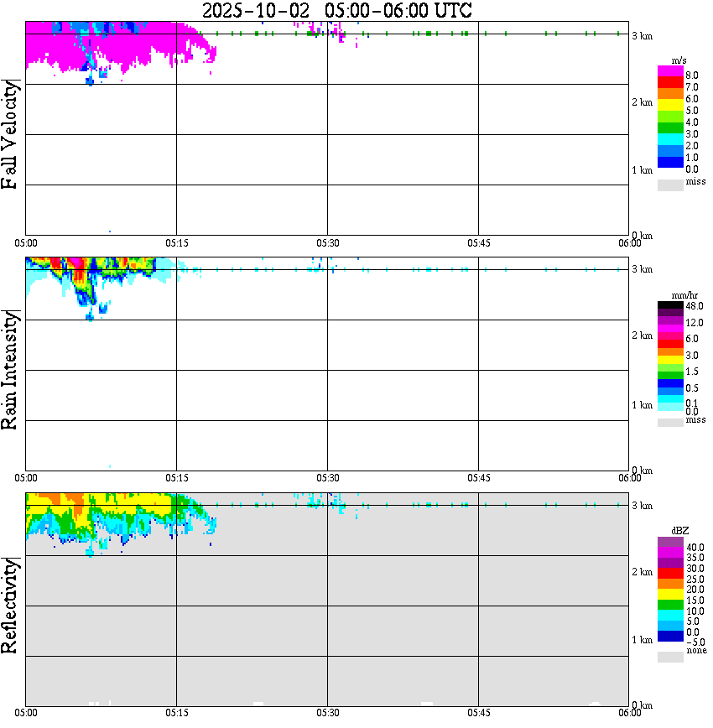Click the 2 km label on Reflectivity plot
The height and width of the screenshot is (728, 713).
tap(642, 571)
